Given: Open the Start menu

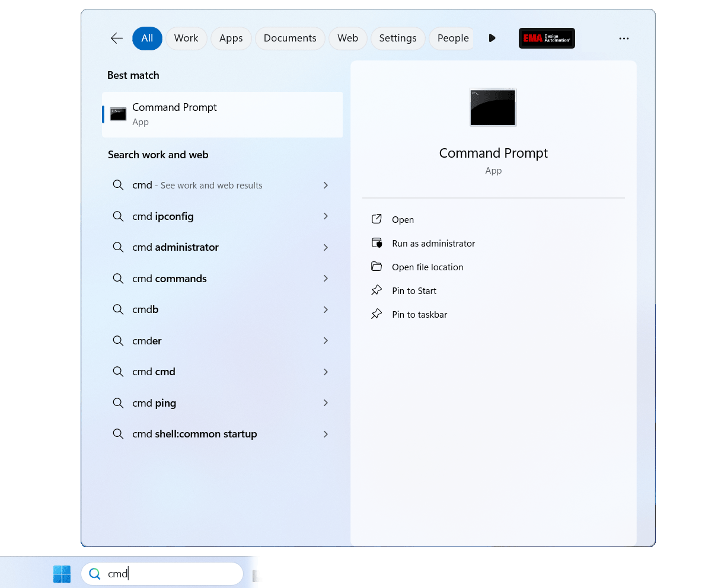Looking at the screenshot, I should coord(62,573).
